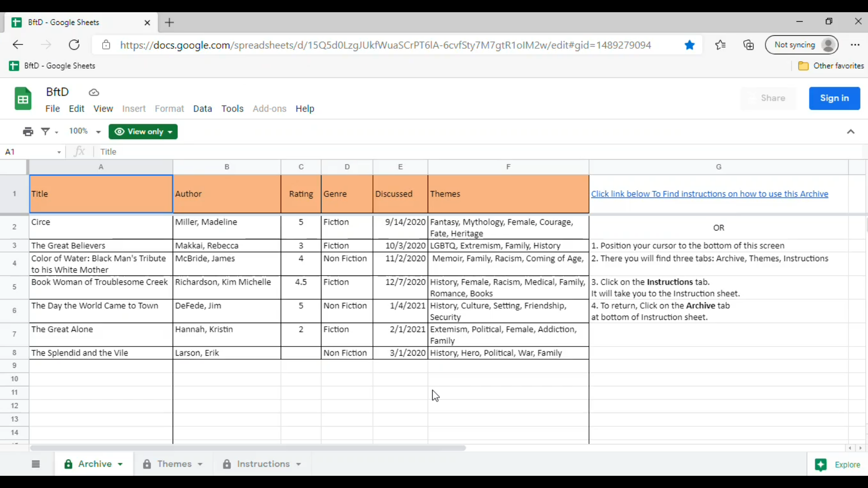
Task: Open the Archive tab dropdown arrow
Action: pyautogui.click(x=120, y=464)
